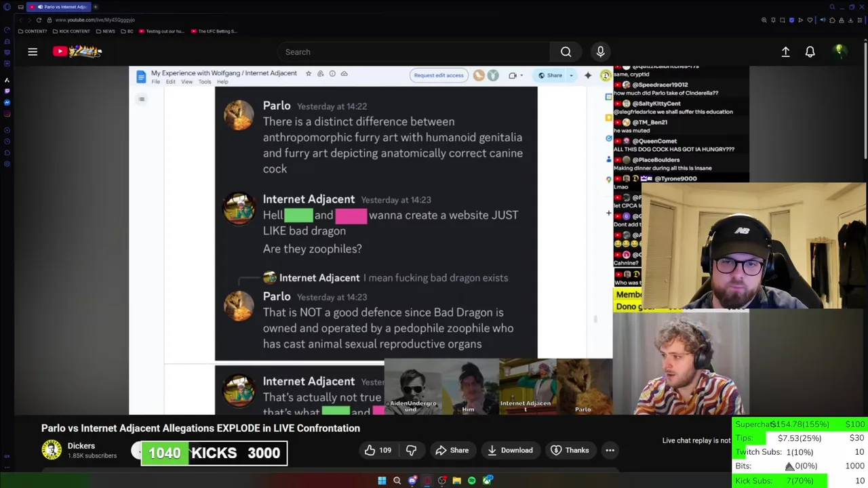Toggle the browser tab audio mute icon
The image size is (868, 488).
tap(40, 7)
